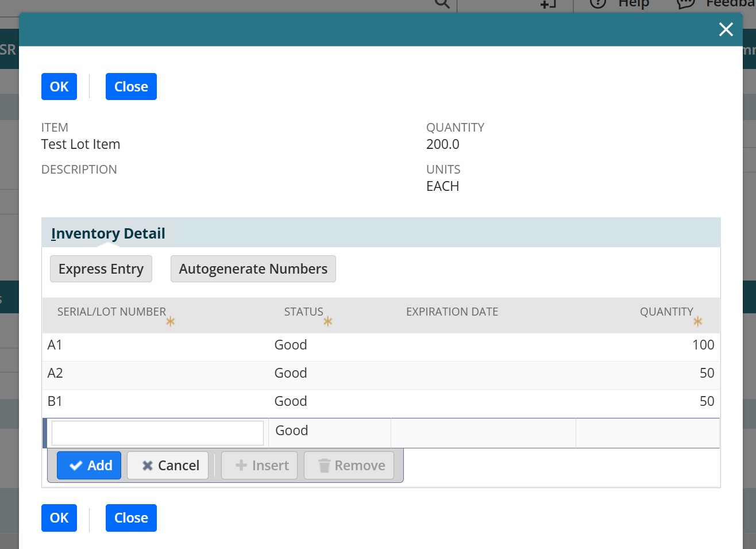The image size is (756, 549).
Task: Click the Insert button with plus icon
Action: tap(262, 466)
